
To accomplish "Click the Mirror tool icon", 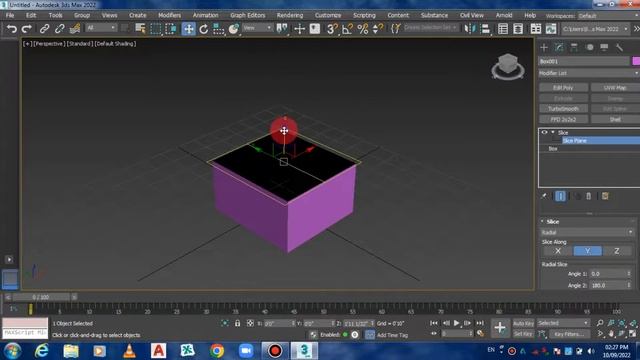I will (470, 29).
